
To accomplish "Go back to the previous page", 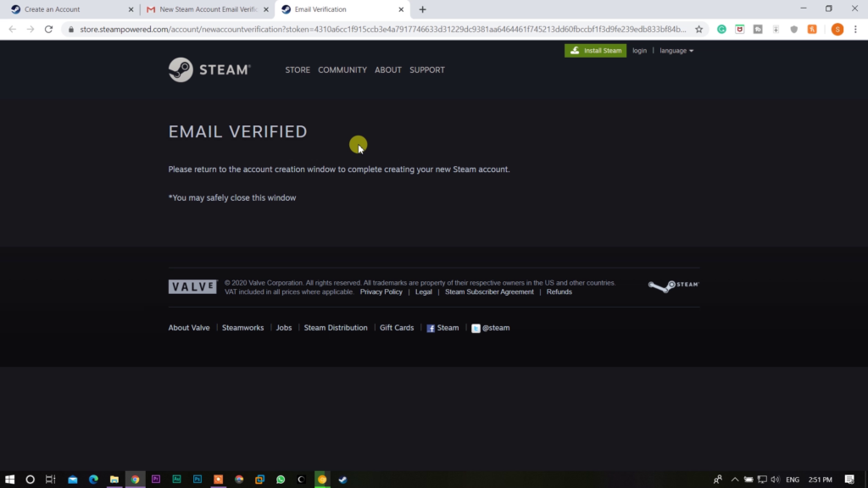I will coord(12,30).
